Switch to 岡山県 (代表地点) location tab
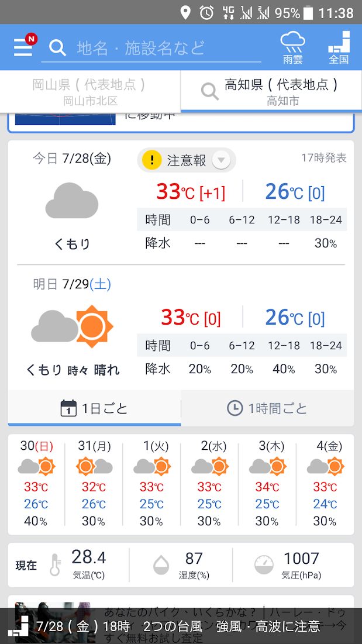 90,91
